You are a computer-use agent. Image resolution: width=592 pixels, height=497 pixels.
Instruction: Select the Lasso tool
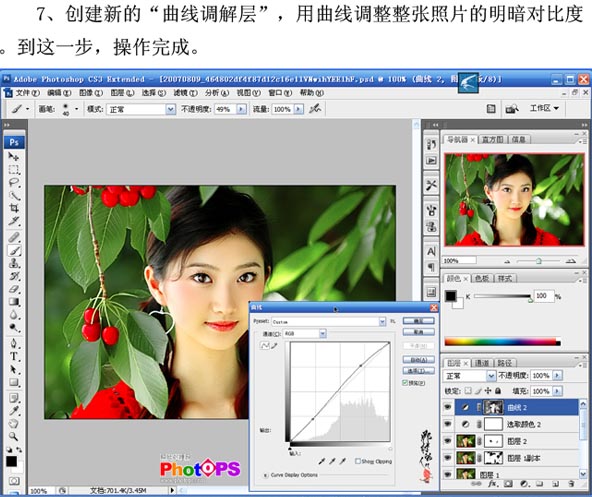tap(14, 182)
